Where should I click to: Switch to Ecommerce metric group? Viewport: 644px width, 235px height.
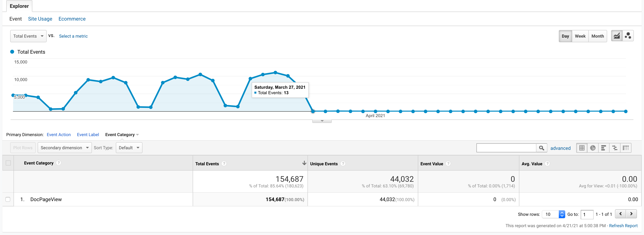tap(72, 19)
